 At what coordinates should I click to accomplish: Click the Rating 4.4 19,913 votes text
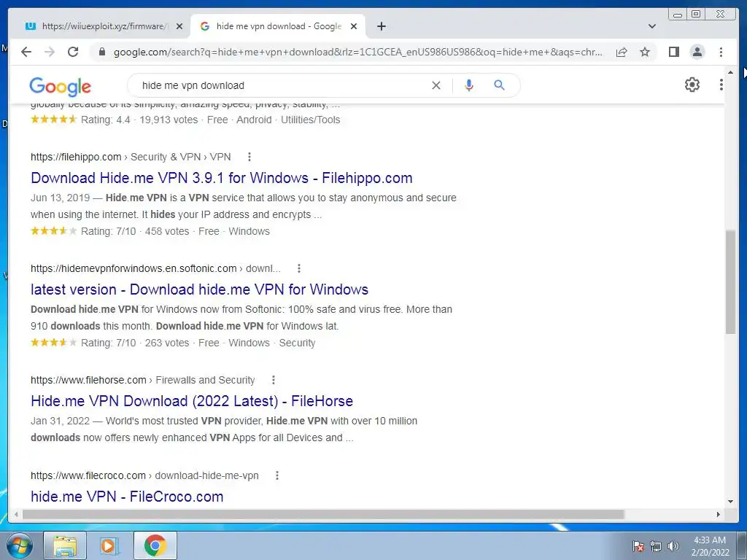[139, 120]
